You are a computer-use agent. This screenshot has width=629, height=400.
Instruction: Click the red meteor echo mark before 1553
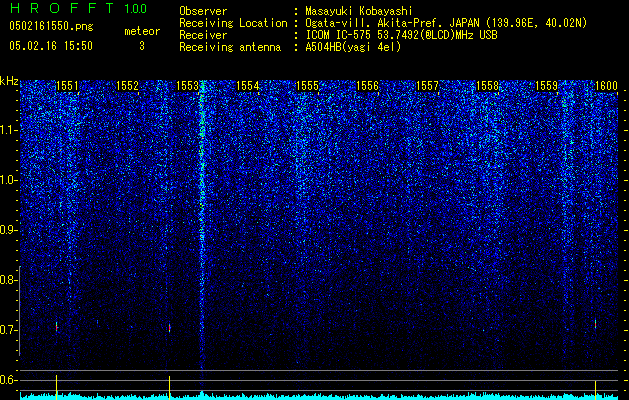click(170, 328)
